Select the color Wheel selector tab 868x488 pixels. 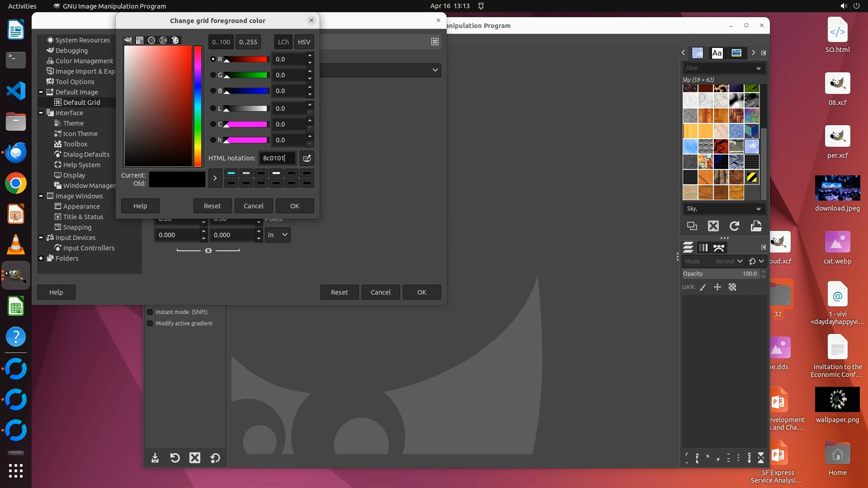click(163, 40)
